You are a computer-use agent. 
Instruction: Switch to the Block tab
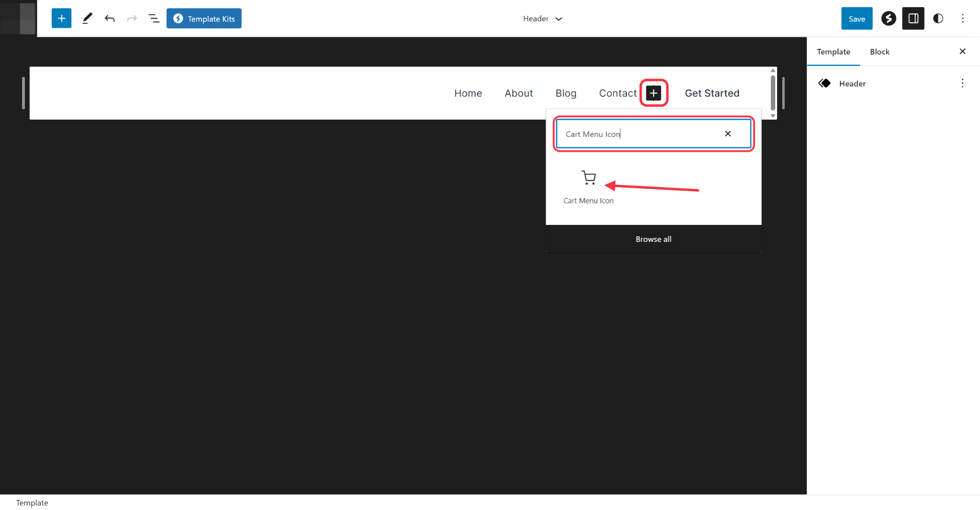(x=880, y=51)
